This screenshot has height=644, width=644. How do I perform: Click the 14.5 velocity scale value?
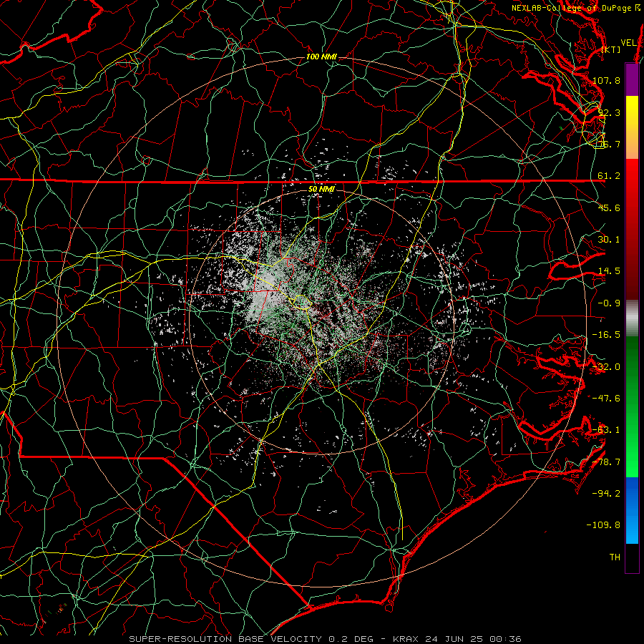609,271
